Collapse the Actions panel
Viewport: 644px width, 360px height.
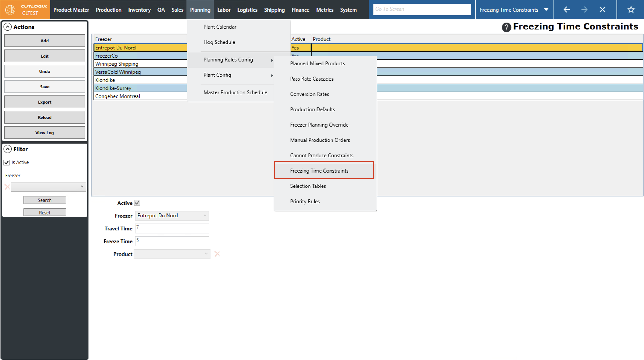[8, 27]
